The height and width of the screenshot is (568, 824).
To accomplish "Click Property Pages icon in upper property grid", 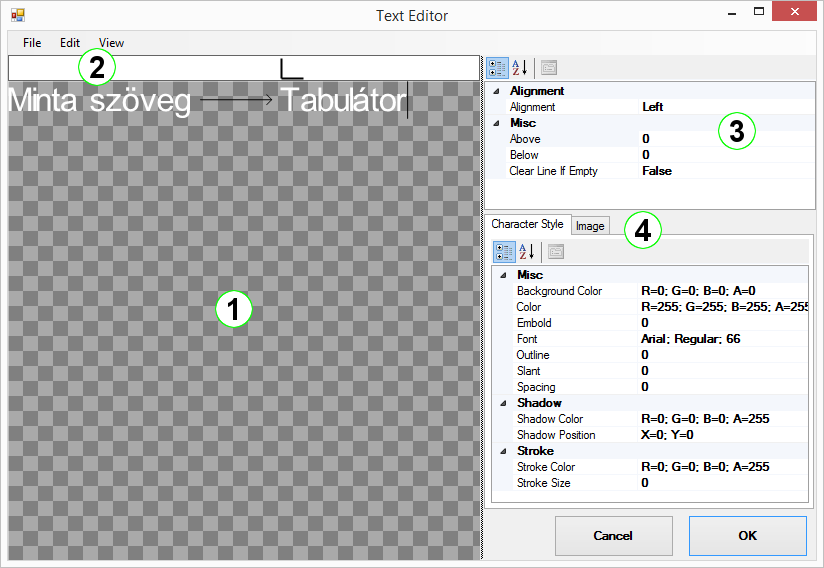I will pyautogui.click(x=549, y=68).
